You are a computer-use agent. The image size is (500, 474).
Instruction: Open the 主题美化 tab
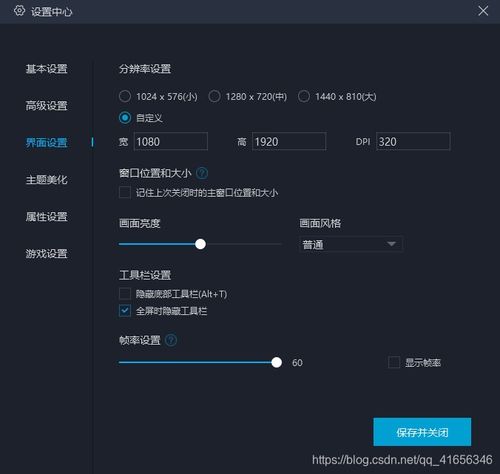pyautogui.click(x=47, y=180)
